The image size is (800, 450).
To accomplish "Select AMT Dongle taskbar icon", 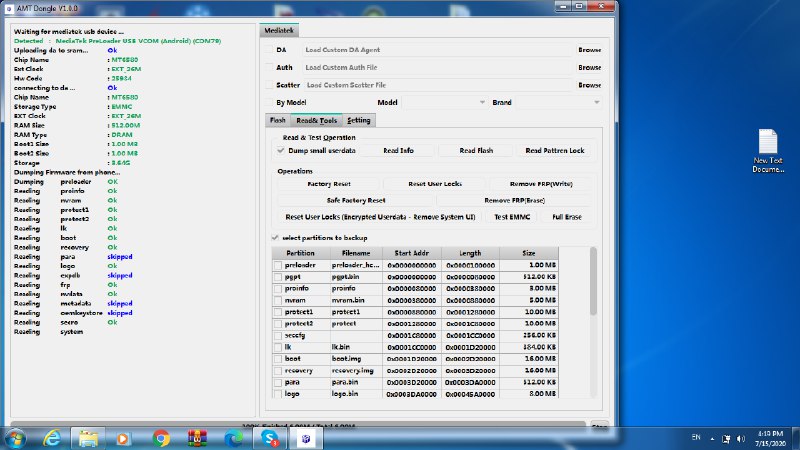I will tap(306, 438).
